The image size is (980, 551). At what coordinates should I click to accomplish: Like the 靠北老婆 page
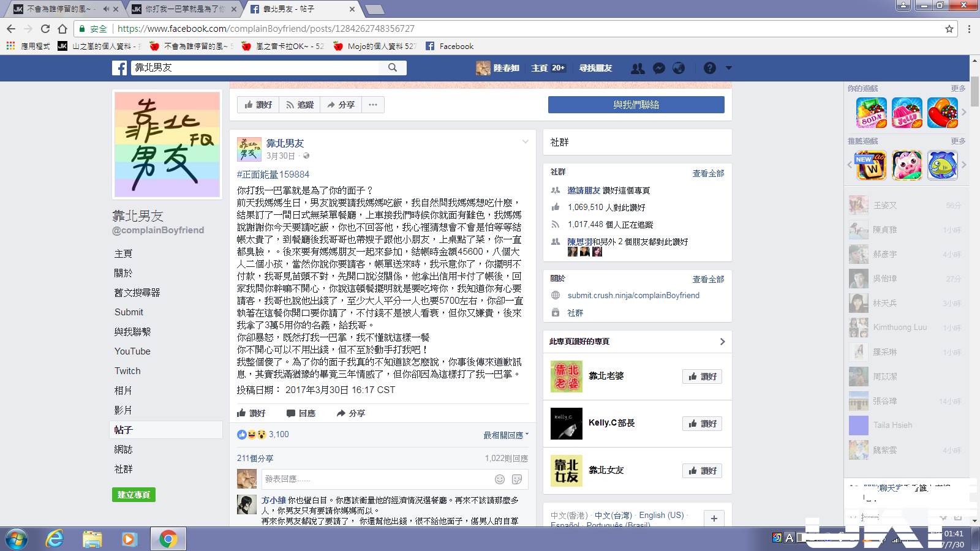702,377
